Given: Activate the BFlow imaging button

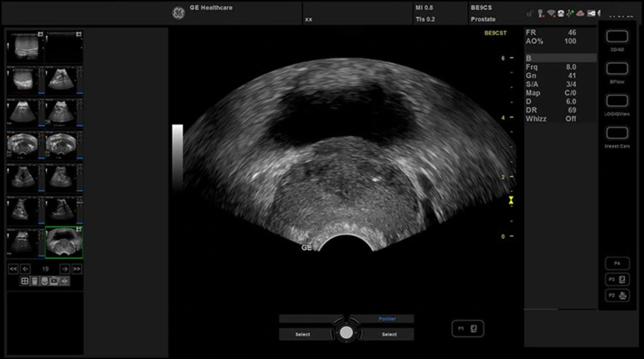Looking at the screenshot, I should pyautogui.click(x=617, y=69).
